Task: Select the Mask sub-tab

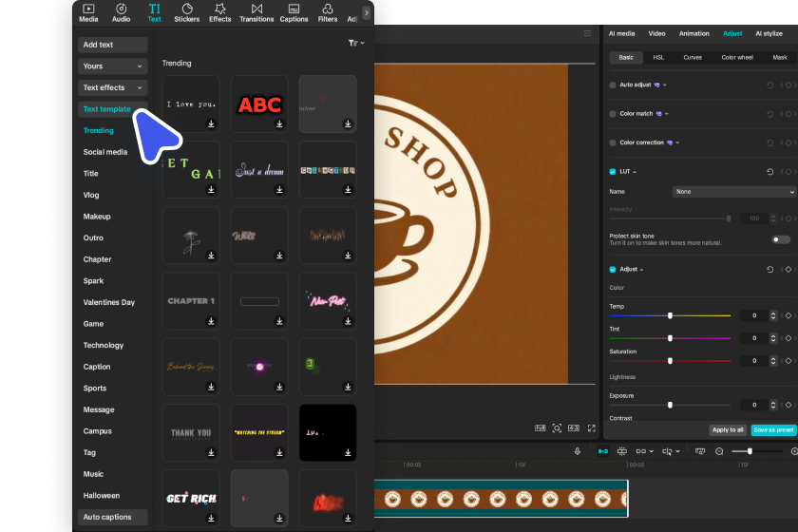Action: (x=780, y=58)
